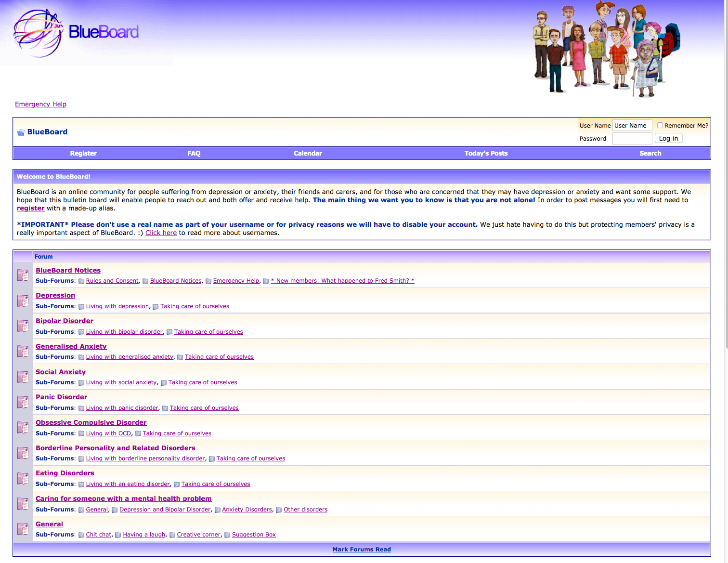
Task: Open the FAQ navigation item
Action: click(x=194, y=153)
